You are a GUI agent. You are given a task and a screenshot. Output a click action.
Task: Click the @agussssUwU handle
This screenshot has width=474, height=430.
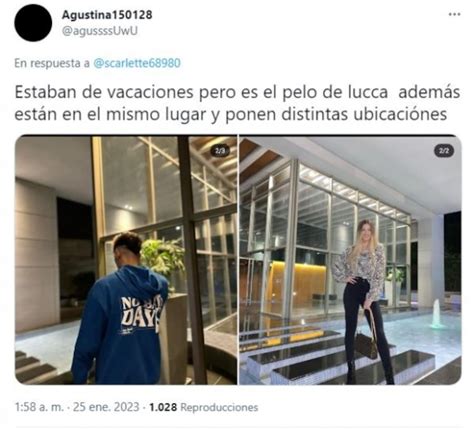100,31
